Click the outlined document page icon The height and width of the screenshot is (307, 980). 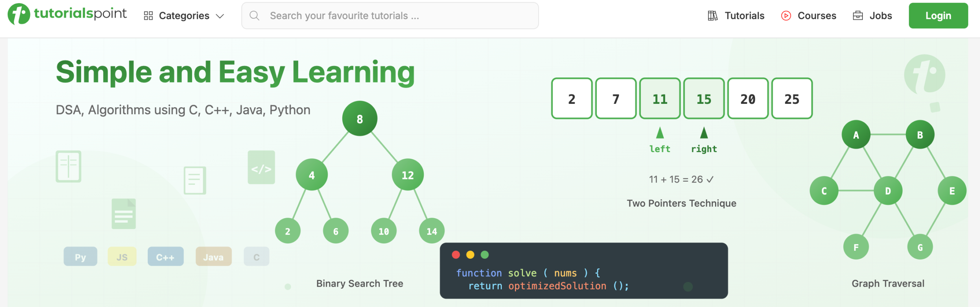coord(195,180)
